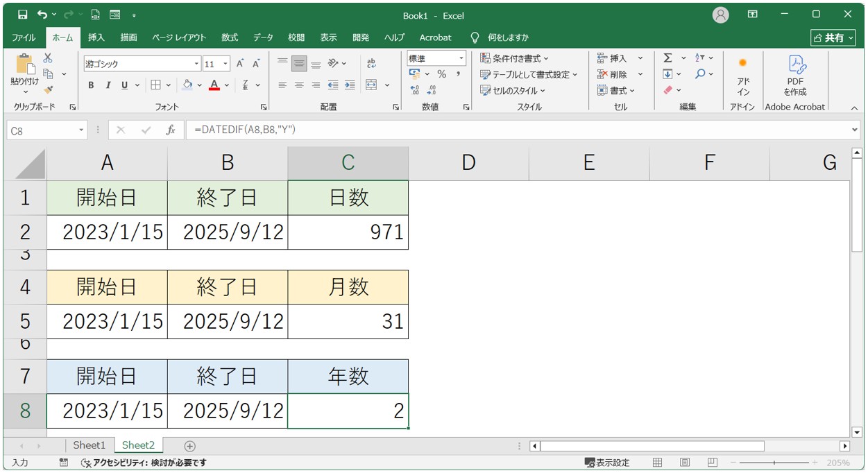Screen dimensions: 868x473
Task: Click the Wrap Text icon
Action: coord(371,64)
